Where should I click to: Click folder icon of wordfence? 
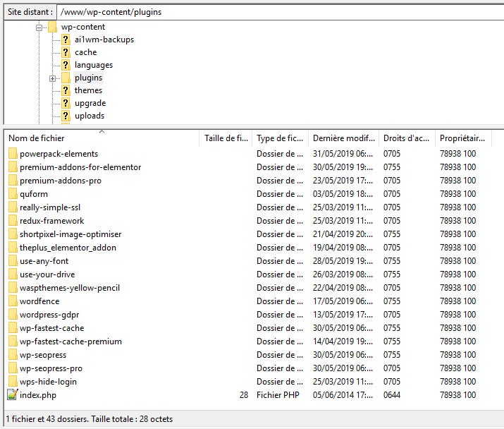click(13, 301)
